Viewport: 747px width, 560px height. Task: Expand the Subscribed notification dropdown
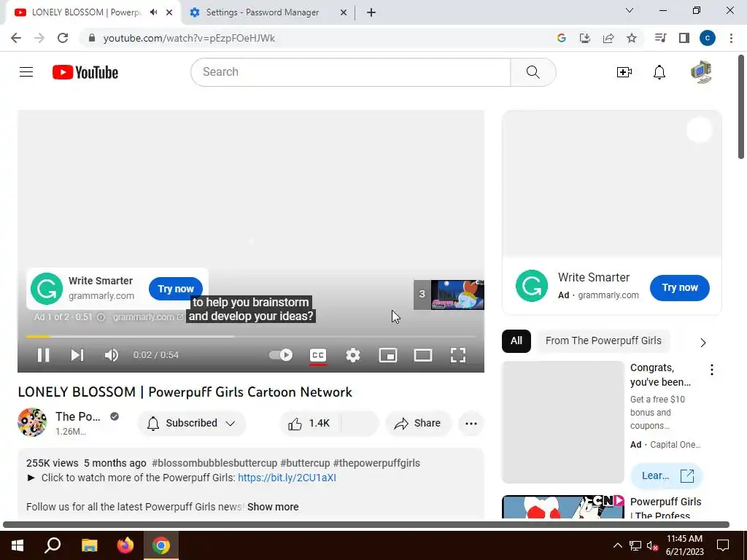tap(192, 424)
